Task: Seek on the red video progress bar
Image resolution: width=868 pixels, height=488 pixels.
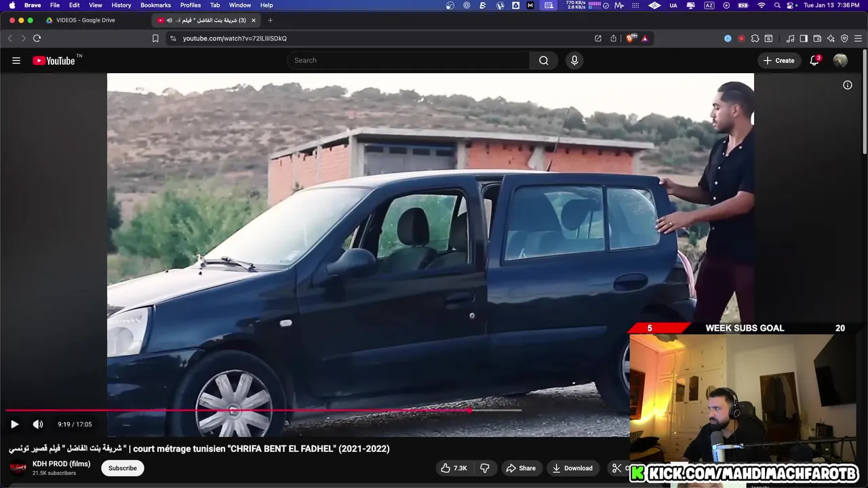Action: 237,410
